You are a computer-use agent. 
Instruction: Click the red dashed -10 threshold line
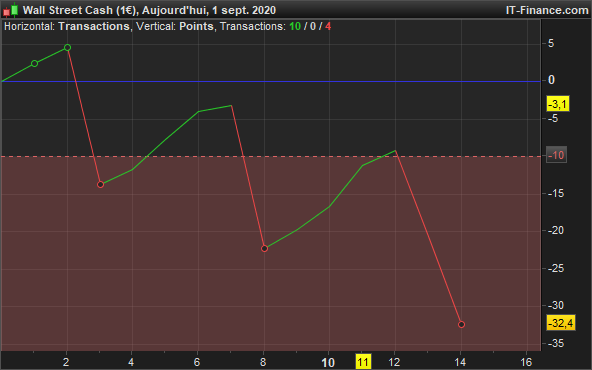pos(270,156)
